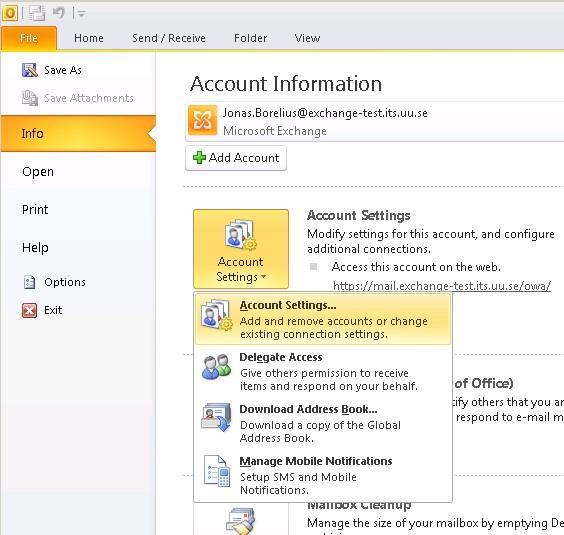564x535 pixels.
Task: Switch to the Home ribbon tab
Action: tap(89, 38)
